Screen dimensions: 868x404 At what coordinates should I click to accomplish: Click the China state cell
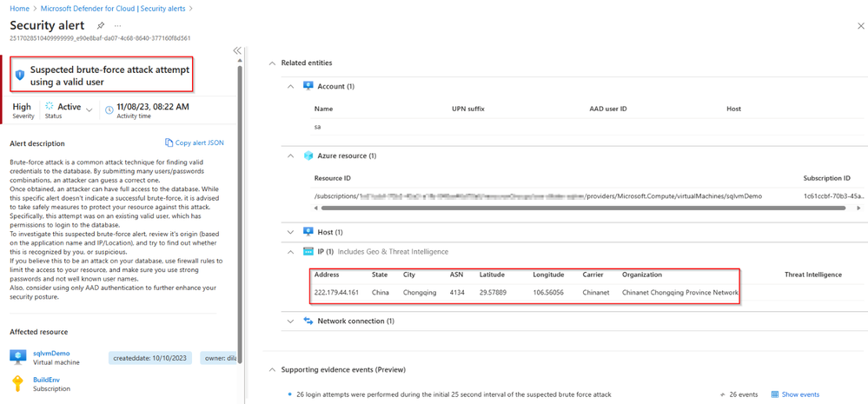[381, 293]
